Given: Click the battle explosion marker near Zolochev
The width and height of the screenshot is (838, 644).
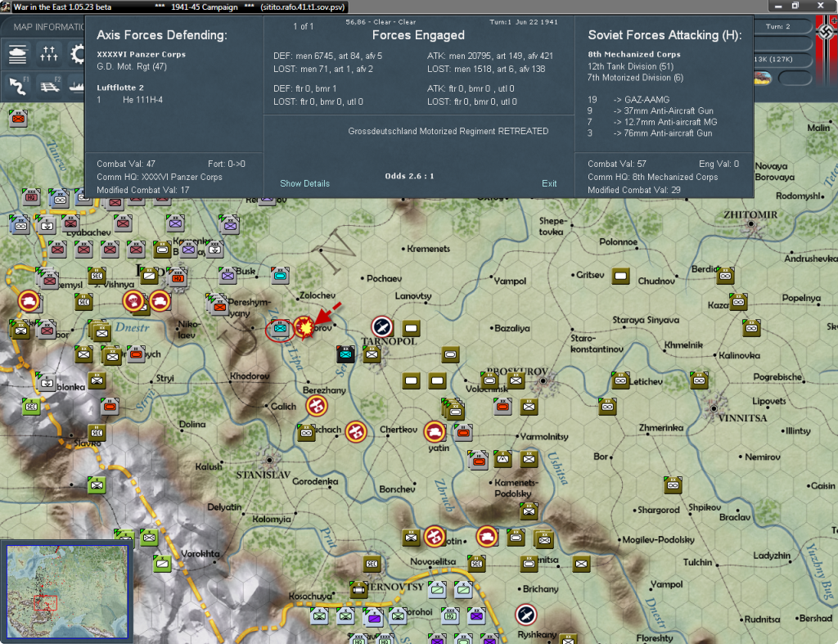Looking at the screenshot, I should pyautogui.click(x=304, y=327).
